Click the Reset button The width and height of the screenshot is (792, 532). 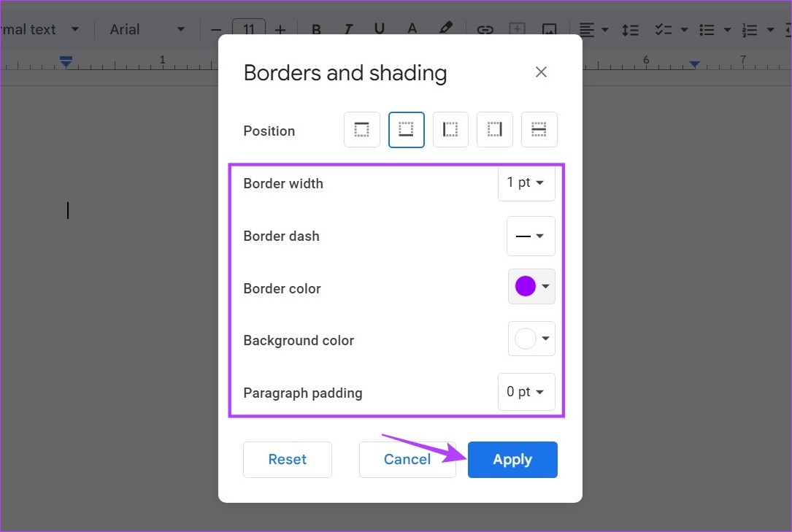pos(288,459)
